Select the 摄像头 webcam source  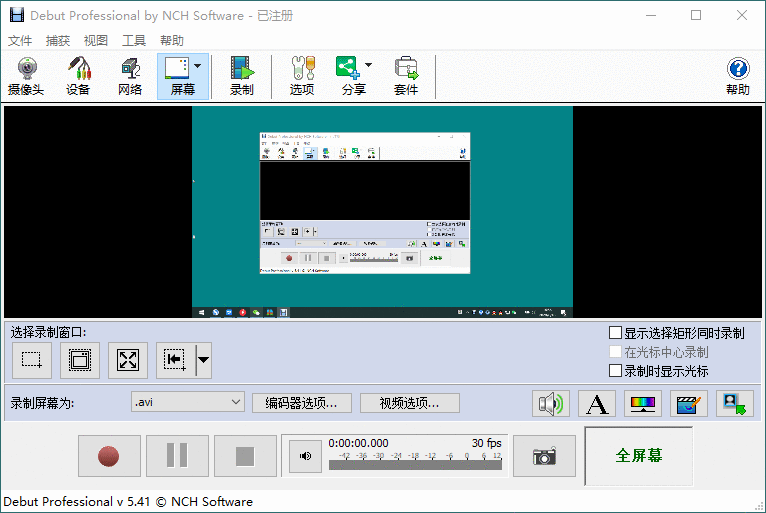(26, 77)
